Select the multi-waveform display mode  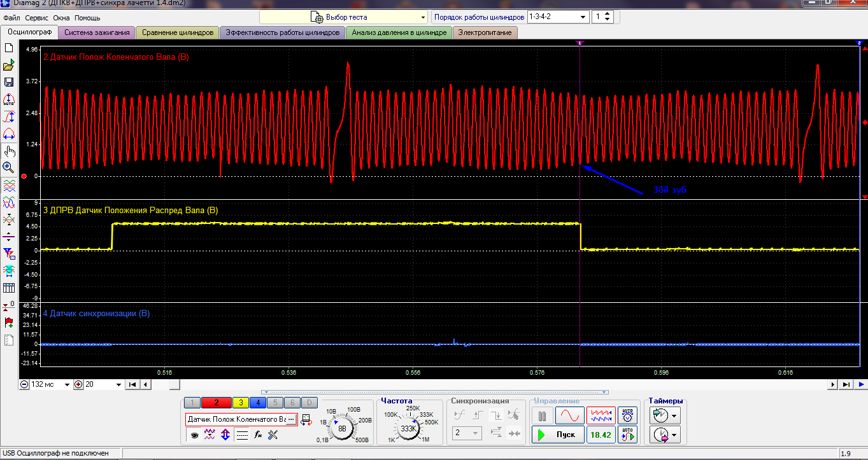click(601, 416)
